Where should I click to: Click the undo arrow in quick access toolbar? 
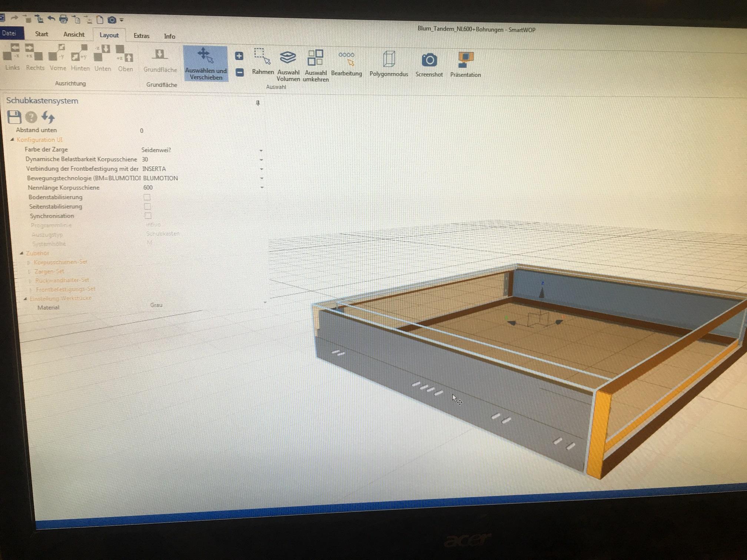point(51,18)
